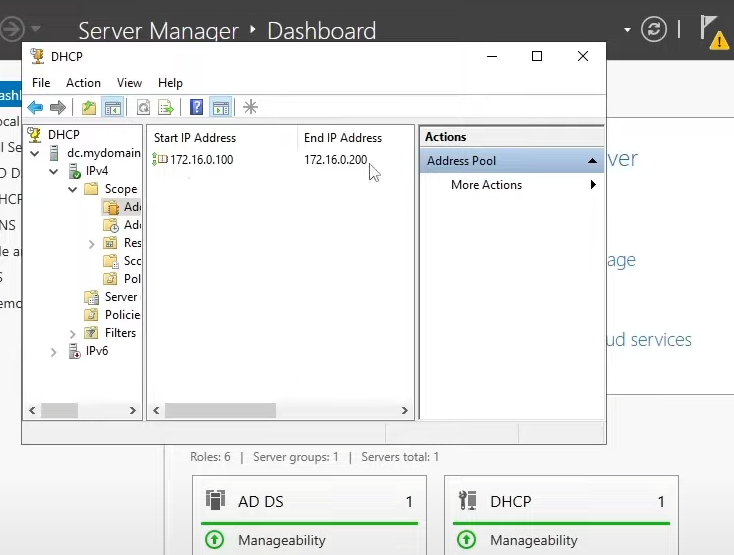The width and height of the screenshot is (734, 555).
Task: Click Server Manager refresh icon
Action: pos(653,29)
